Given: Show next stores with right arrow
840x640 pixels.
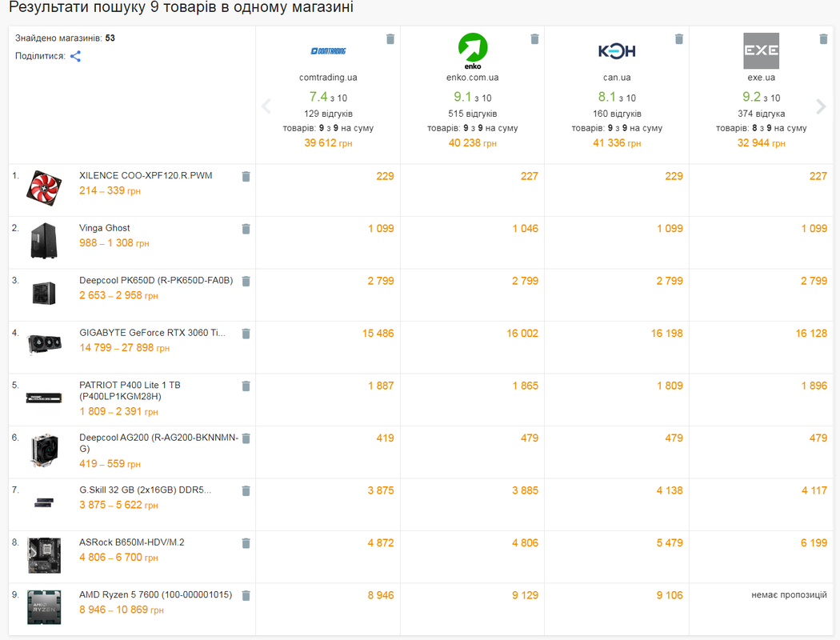Looking at the screenshot, I should click(x=821, y=106).
